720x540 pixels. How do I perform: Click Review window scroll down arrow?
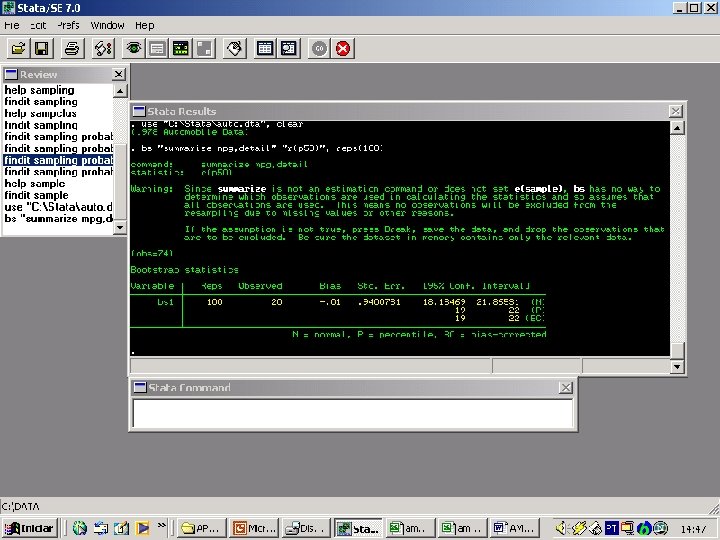120,227
